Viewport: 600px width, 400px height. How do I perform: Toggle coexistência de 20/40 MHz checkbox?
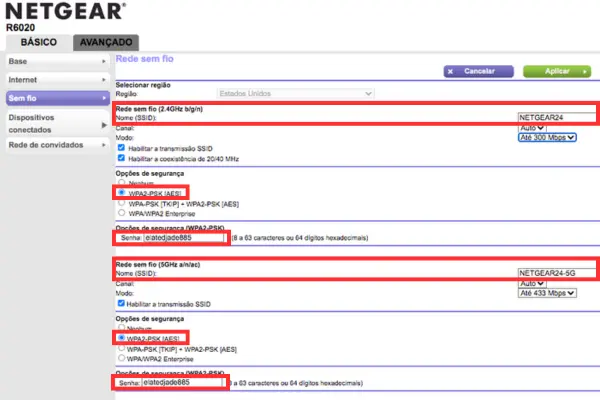click(121, 158)
